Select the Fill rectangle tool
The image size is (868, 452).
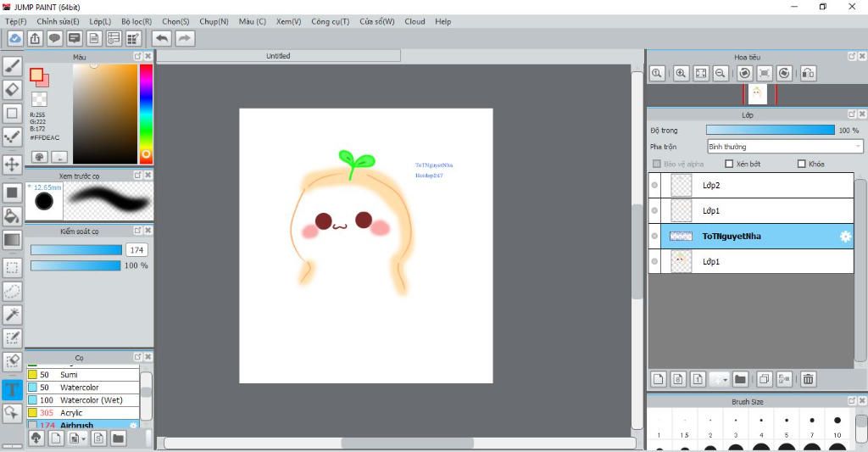coord(12,193)
